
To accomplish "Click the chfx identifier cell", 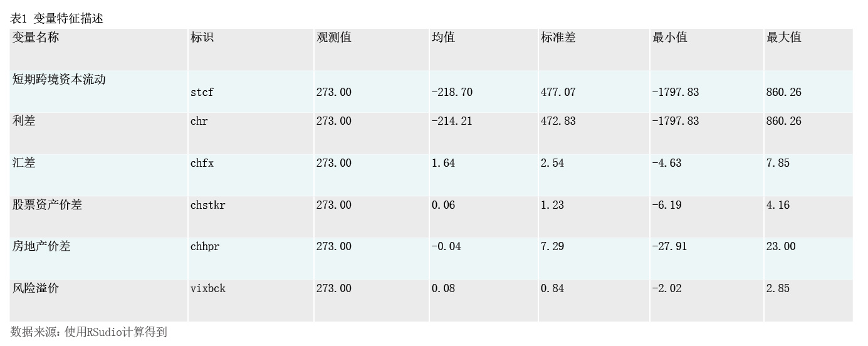I will pos(202,163).
